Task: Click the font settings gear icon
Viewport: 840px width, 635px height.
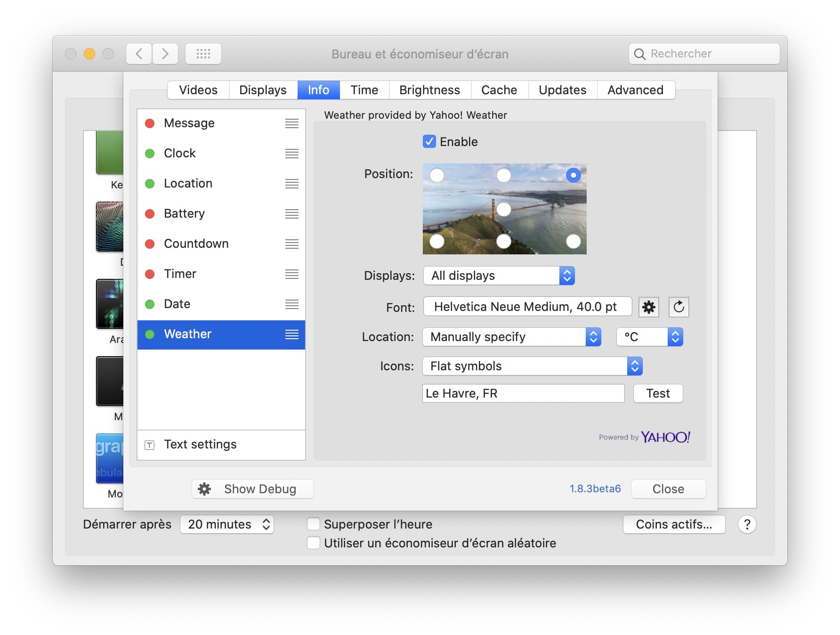Action: (648, 307)
